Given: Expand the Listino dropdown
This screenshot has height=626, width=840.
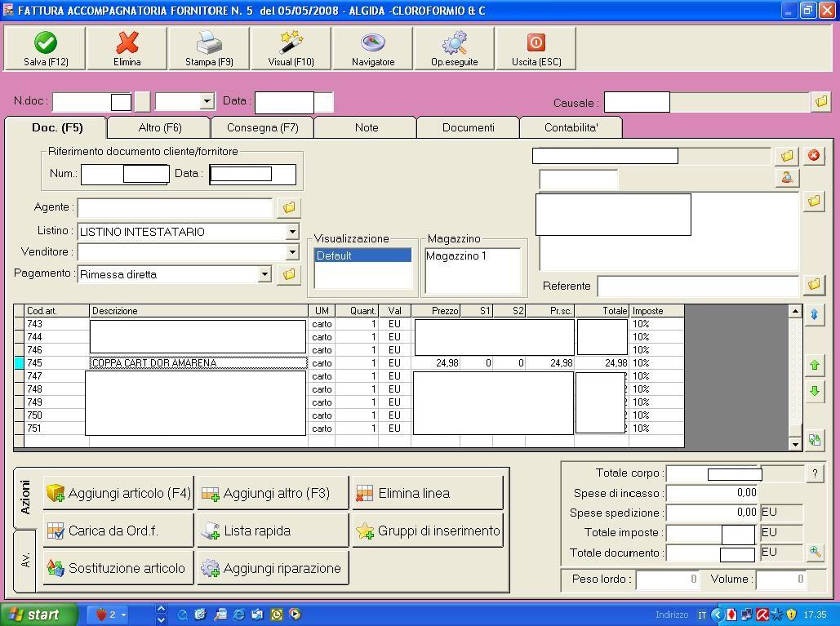Looking at the screenshot, I should (292, 232).
